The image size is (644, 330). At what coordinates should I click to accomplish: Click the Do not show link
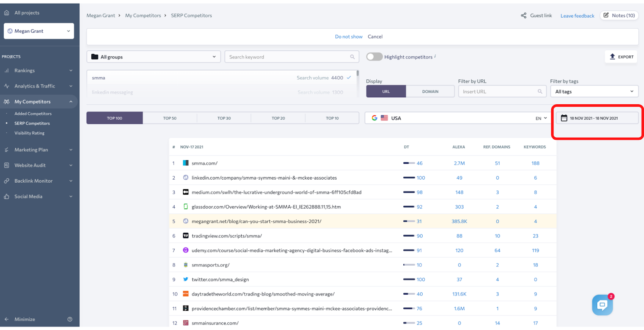[x=349, y=37]
